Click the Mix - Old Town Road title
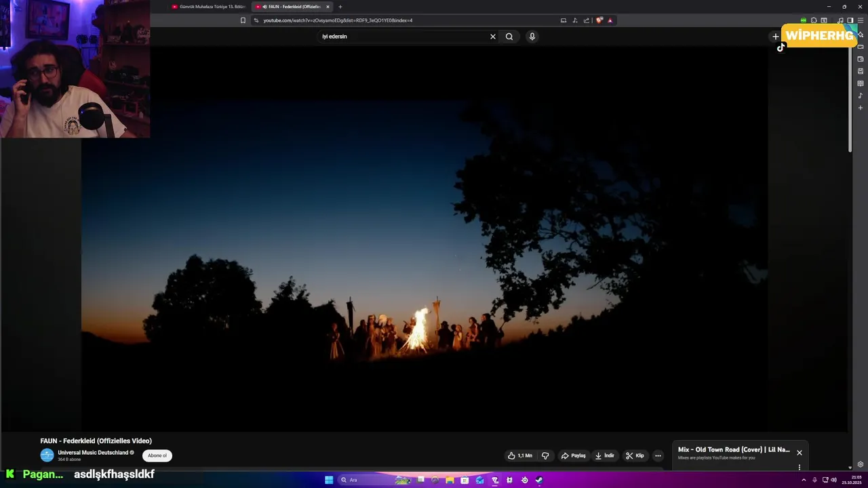 (x=734, y=449)
